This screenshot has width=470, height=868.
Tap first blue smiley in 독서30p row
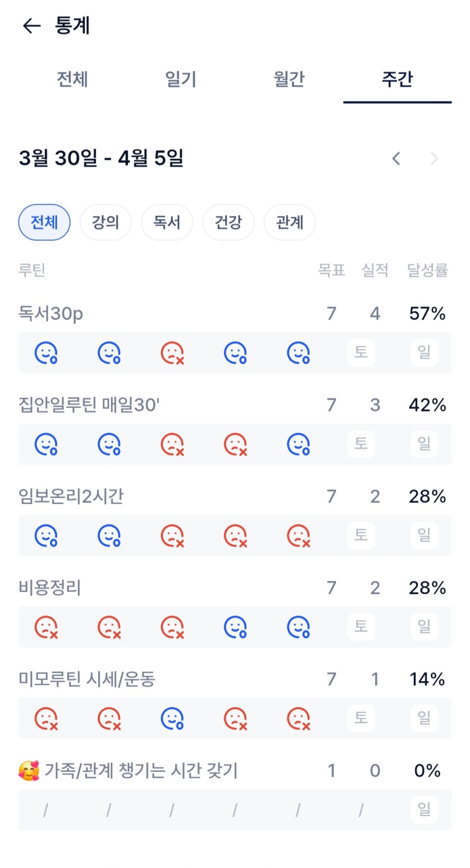click(x=46, y=353)
